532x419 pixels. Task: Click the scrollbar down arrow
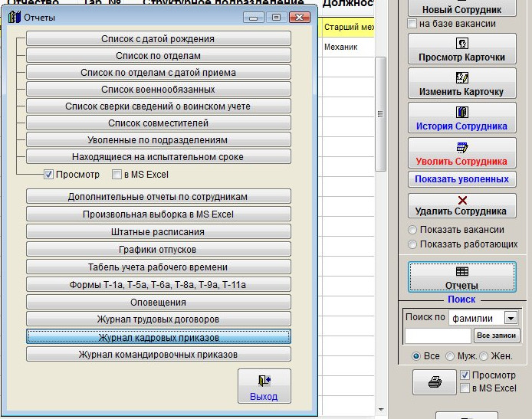pos(381,410)
